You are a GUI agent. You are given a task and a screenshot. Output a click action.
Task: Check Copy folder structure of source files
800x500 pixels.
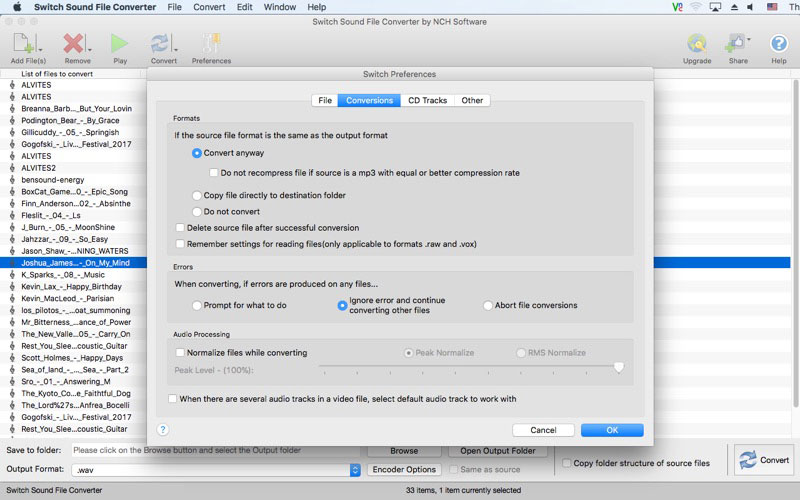click(x=566, y=463)
